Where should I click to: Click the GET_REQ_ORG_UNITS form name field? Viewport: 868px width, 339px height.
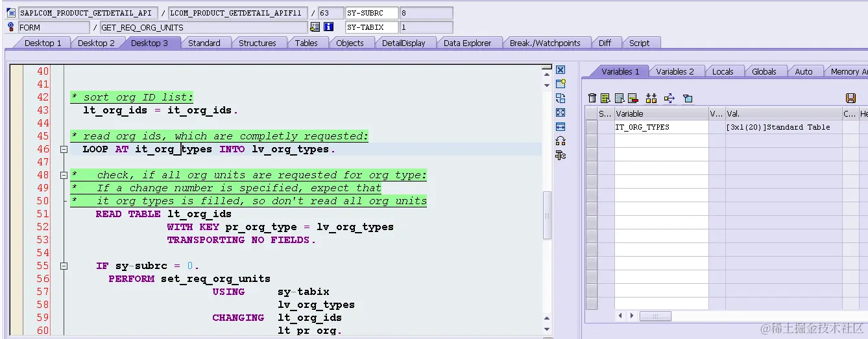[204, 27]
